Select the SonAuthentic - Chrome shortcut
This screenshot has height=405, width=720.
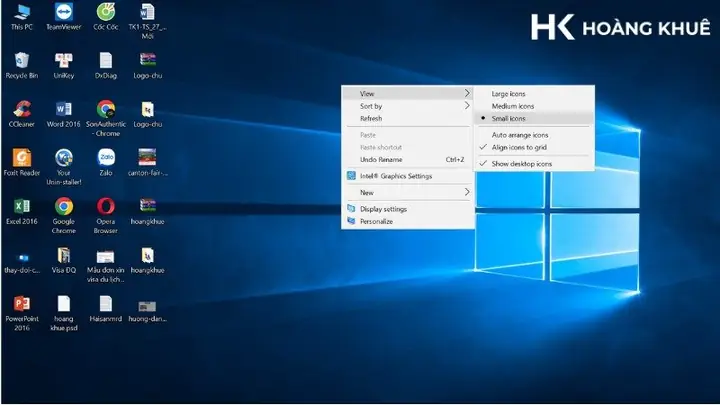106,118
